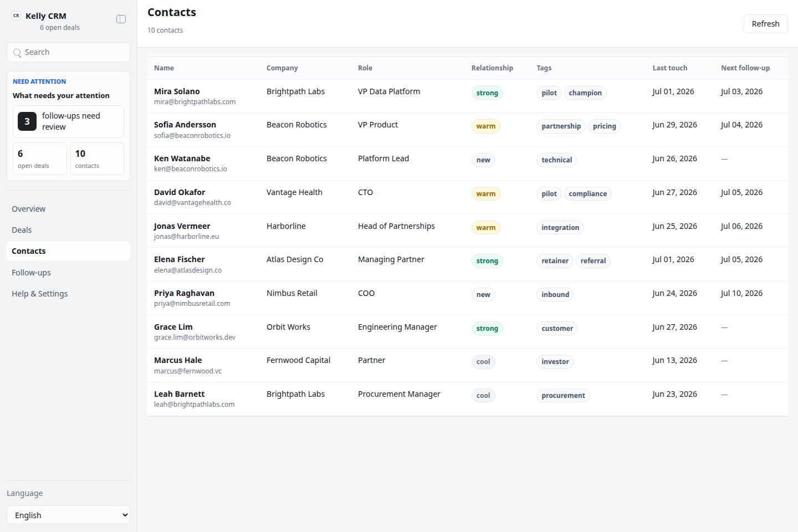The width and height of the screenshot is (798, 532).
Task: Open Mira Solano's contact row
Action: [x=467, y=96]
